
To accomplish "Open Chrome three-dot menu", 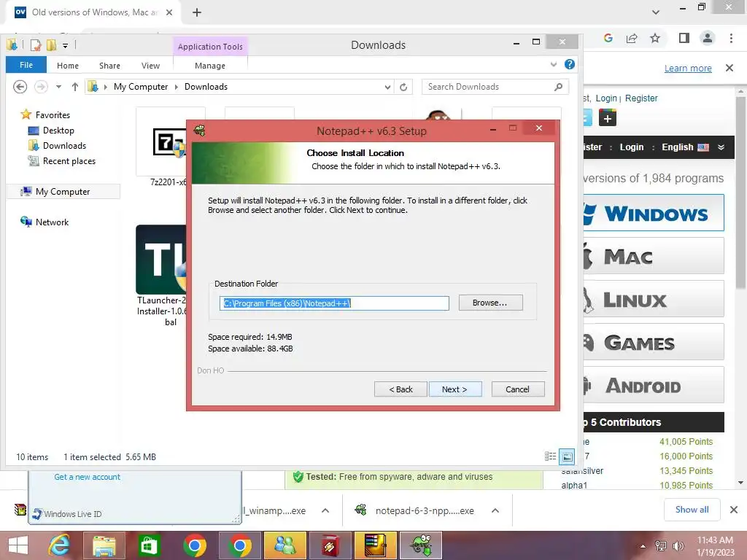I will point(731,38).
